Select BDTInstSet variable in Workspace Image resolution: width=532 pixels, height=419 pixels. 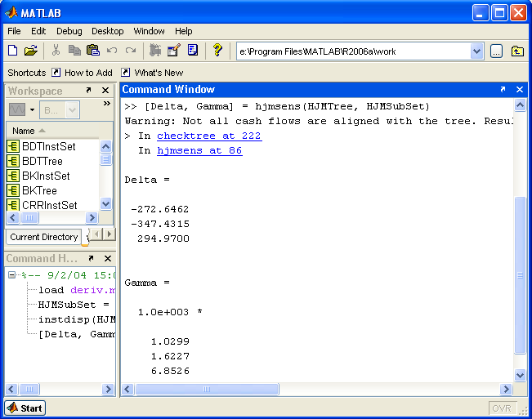[x=49, y=146]
